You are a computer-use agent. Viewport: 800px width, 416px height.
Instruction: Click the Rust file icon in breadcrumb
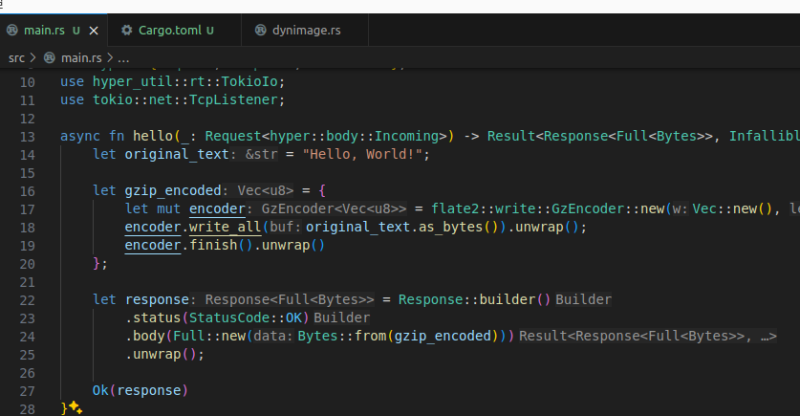tap(51, 58)
